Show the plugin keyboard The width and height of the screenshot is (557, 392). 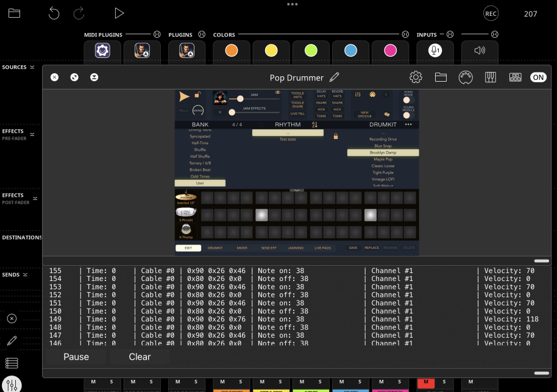coord(490,77)
